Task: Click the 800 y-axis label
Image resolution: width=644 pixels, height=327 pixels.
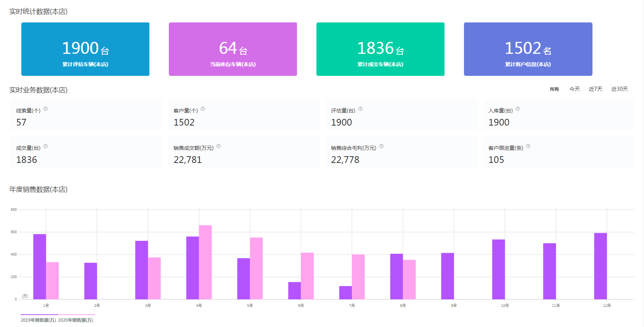Action: [14, 210]
